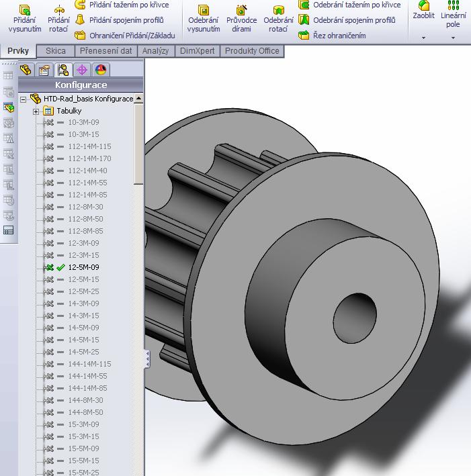Select the Přidání rotací revolve tool
Screen dimensions: 471x476
(x=58, y=18)
